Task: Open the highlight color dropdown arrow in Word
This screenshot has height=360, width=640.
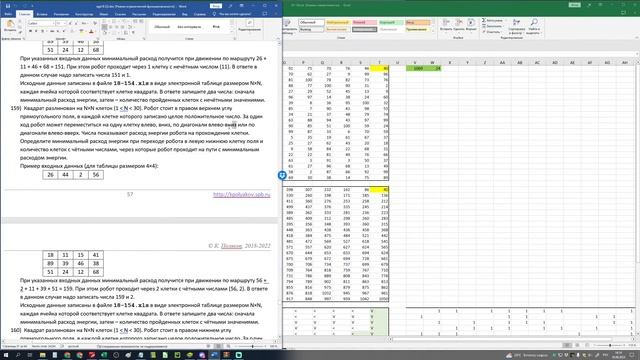Action: pyautogui.click(x=86, y=31)
